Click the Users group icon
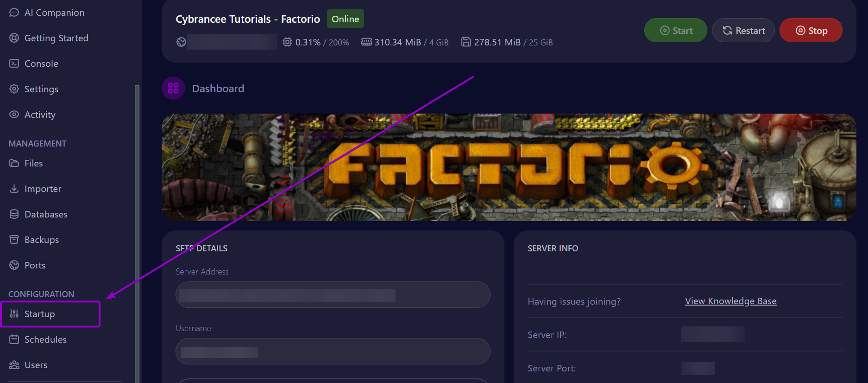 coord(14,365)
